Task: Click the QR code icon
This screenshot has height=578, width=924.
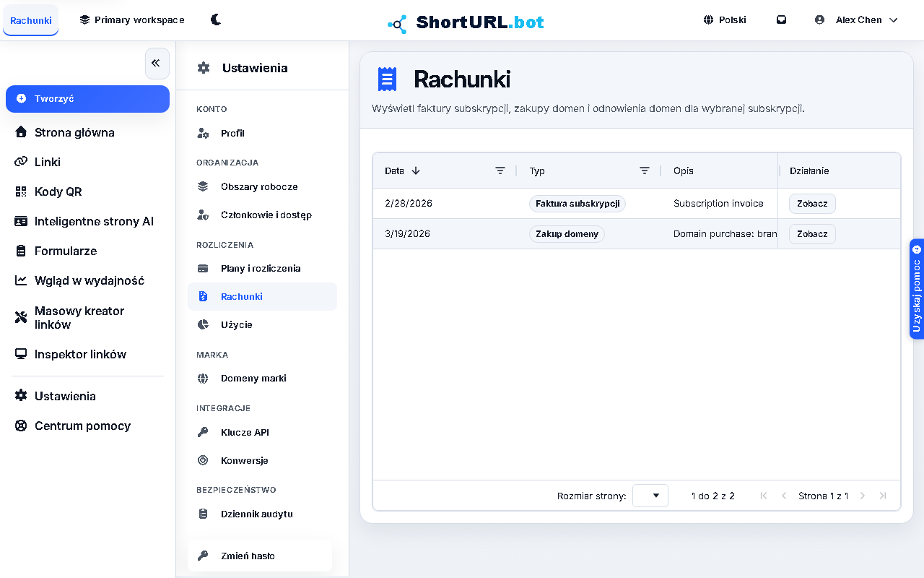Action: [x=21, y=191]
